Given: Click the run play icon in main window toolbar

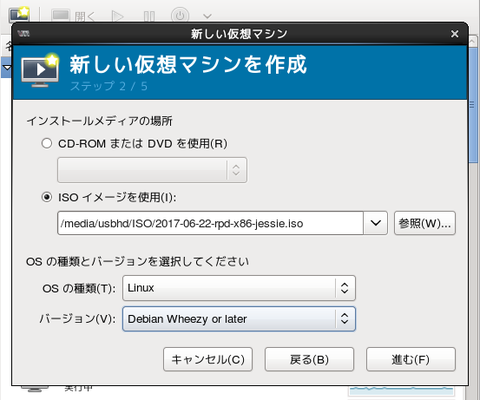Looking at the screenshot, I should (117, 16).
